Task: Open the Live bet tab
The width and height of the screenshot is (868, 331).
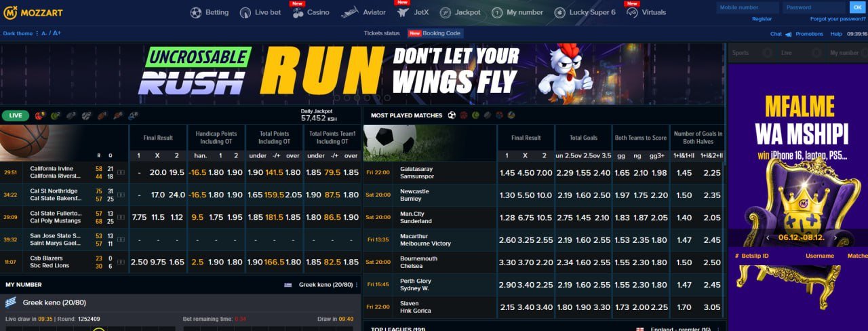Action: pos(260,12)
